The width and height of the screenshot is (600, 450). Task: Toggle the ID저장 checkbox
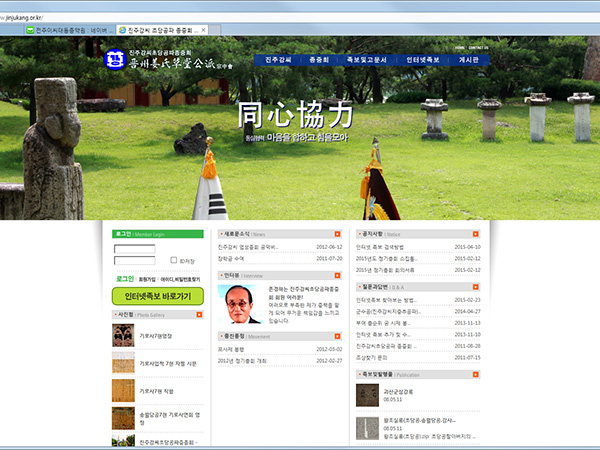click(173, 260)
